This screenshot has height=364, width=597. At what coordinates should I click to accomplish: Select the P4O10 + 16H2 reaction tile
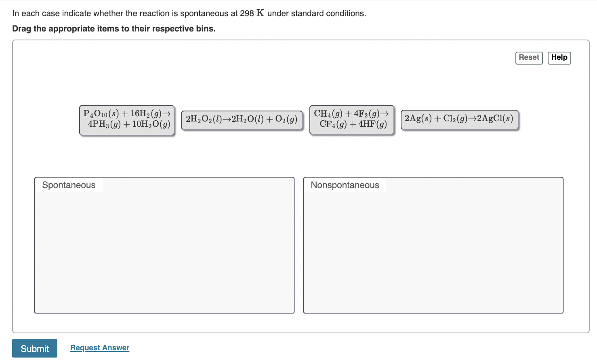126,119
